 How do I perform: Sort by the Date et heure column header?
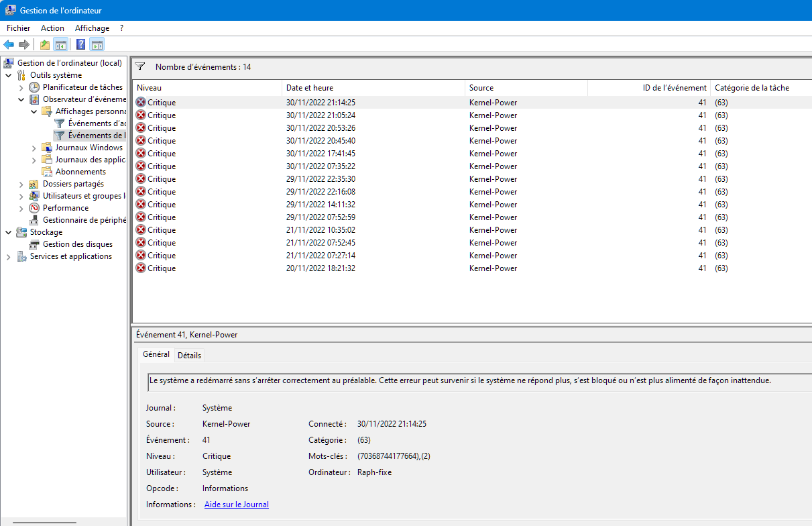pos(373,88)
